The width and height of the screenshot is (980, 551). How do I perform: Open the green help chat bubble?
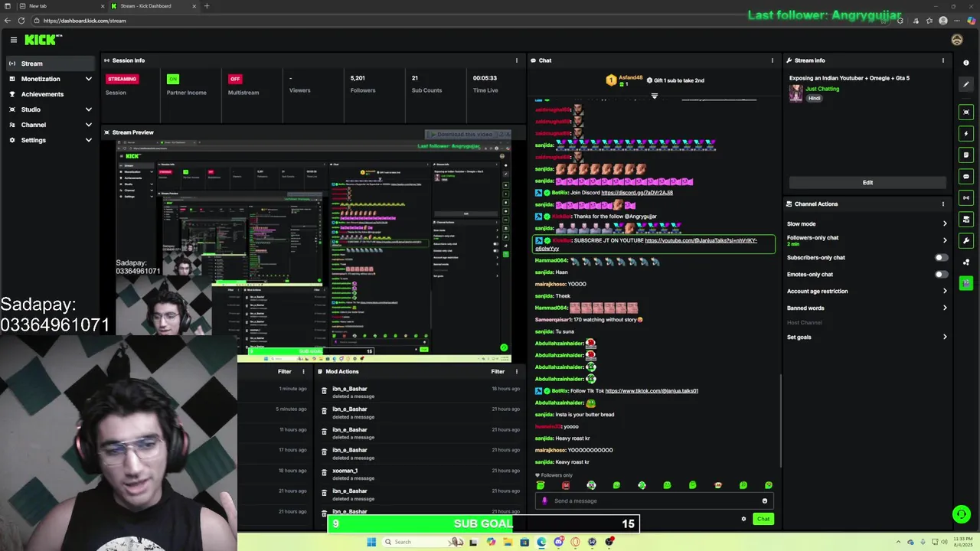click(961, 514)
